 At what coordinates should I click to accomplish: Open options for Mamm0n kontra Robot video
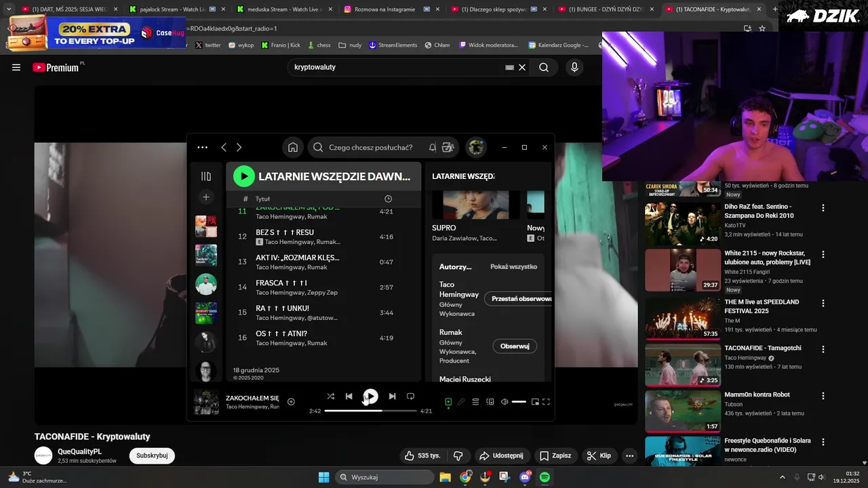click(823, 396)
